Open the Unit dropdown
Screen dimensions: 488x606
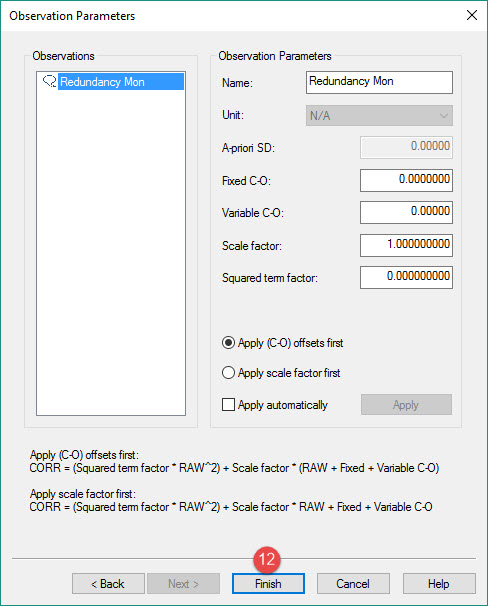(x=379, y=116)
